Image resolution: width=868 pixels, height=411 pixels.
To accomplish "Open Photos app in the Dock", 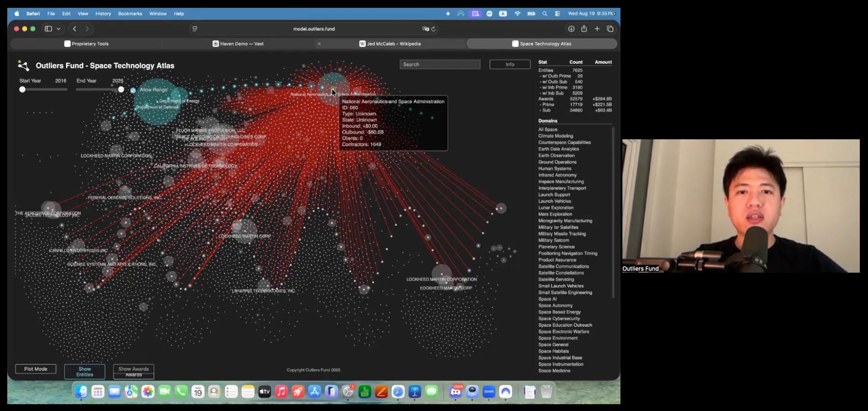I will point(148,392).
